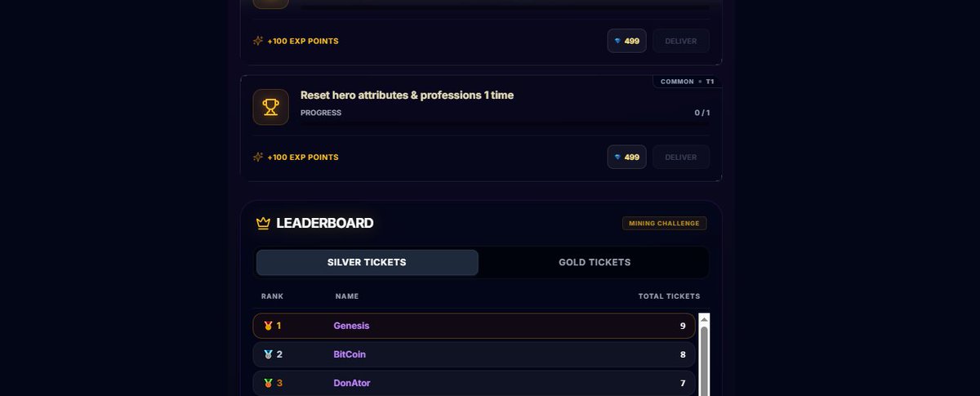Click the gold medal icon for rank 1

click(x=268, y=326)
